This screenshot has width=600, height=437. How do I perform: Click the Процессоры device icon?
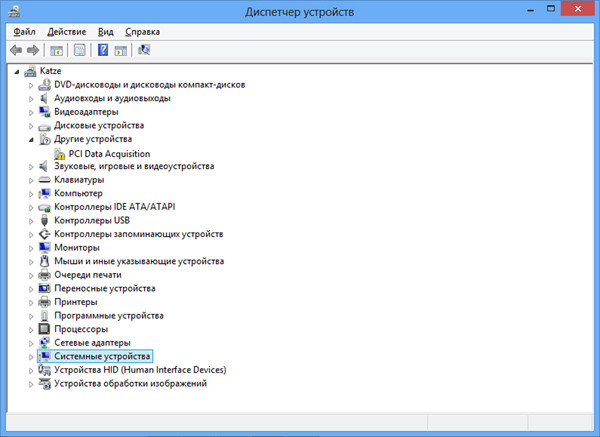pyautogui.click(x=45, y=329)
